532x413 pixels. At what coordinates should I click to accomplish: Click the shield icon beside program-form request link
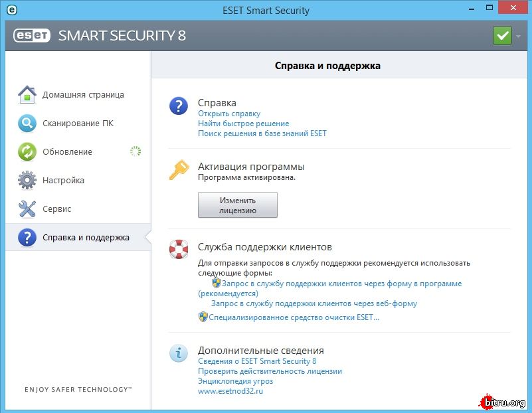click(x=216, y=283)
